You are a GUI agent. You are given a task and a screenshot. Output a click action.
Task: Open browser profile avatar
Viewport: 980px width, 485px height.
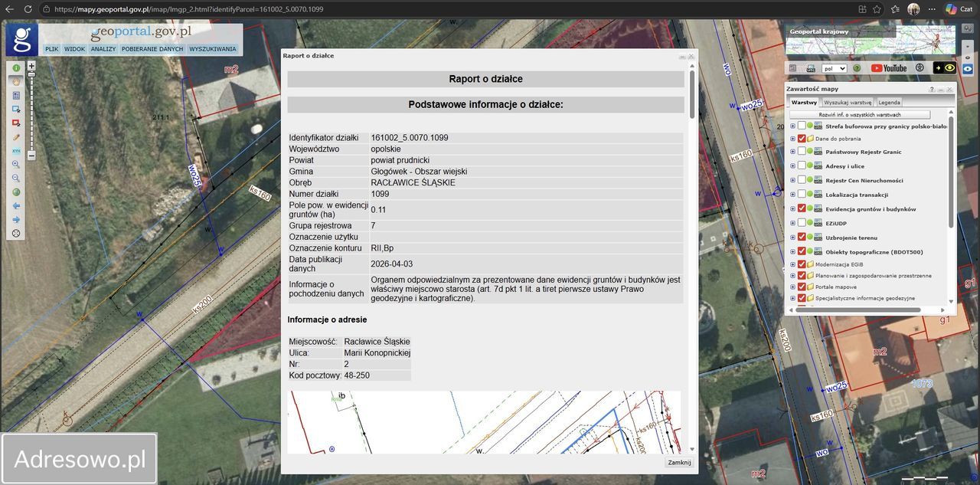pyautogui.click(x=913, y=9)
